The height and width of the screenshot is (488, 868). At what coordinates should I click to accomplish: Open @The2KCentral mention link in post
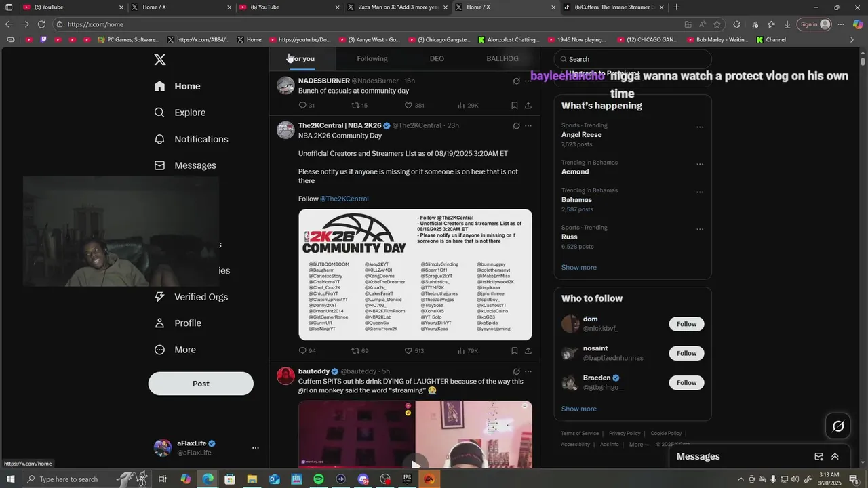tap(344, 199)
